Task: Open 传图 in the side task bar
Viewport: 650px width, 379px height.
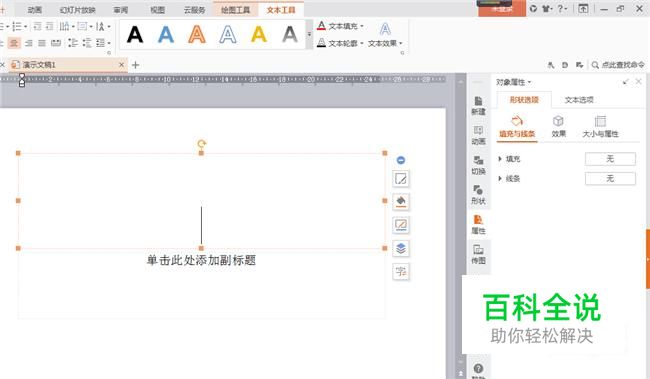Action: (x=478, y=255)
